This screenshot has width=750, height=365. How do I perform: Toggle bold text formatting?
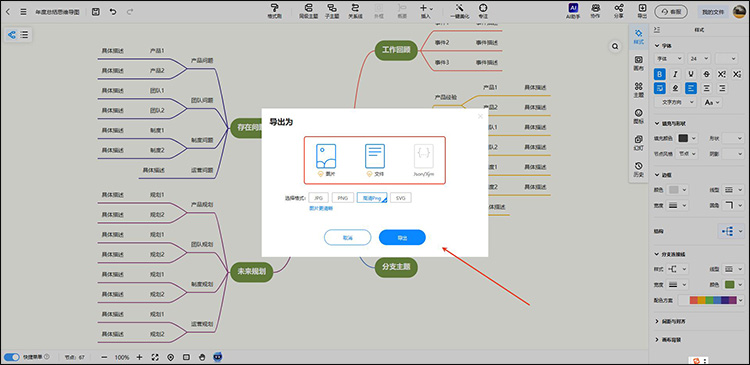[x=660, y=74]
